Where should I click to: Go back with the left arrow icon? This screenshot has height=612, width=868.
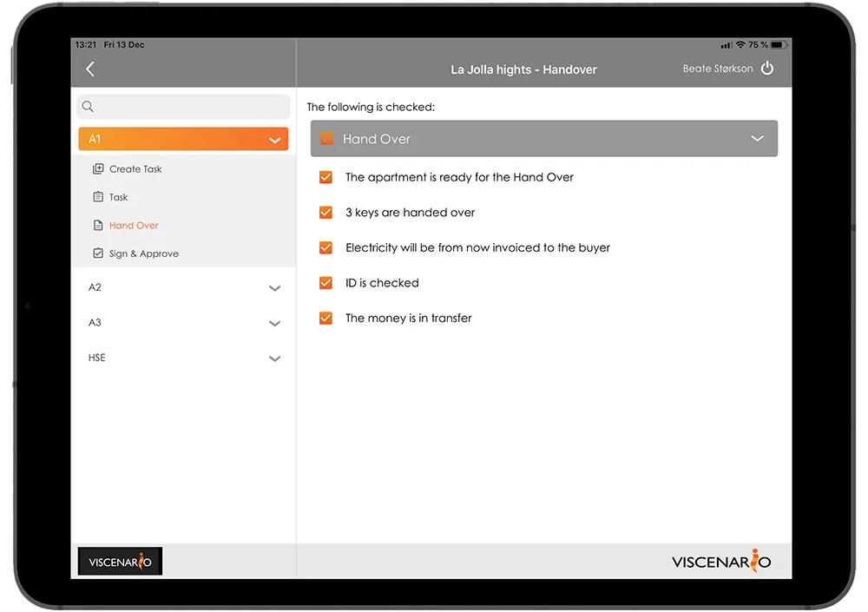[90, 69]
